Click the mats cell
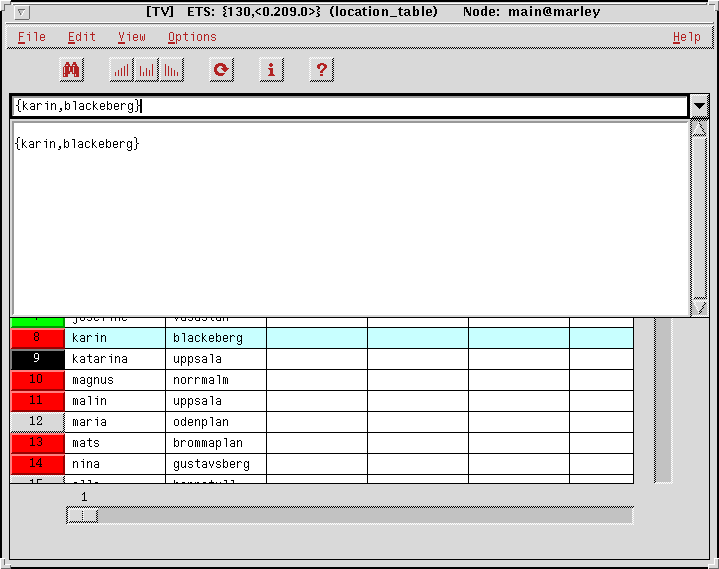This screenshot has width=719, height=569. click(x=115, y=443)
